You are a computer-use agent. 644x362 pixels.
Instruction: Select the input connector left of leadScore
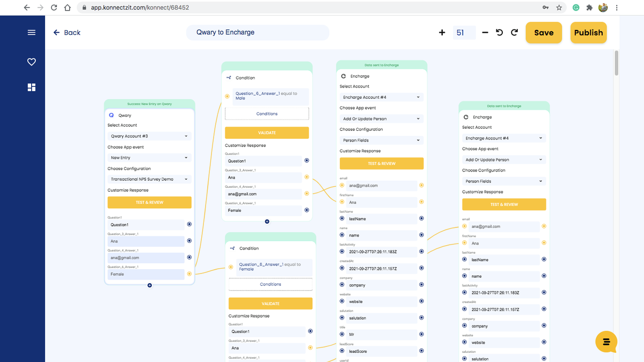click(x=342, y=351)
